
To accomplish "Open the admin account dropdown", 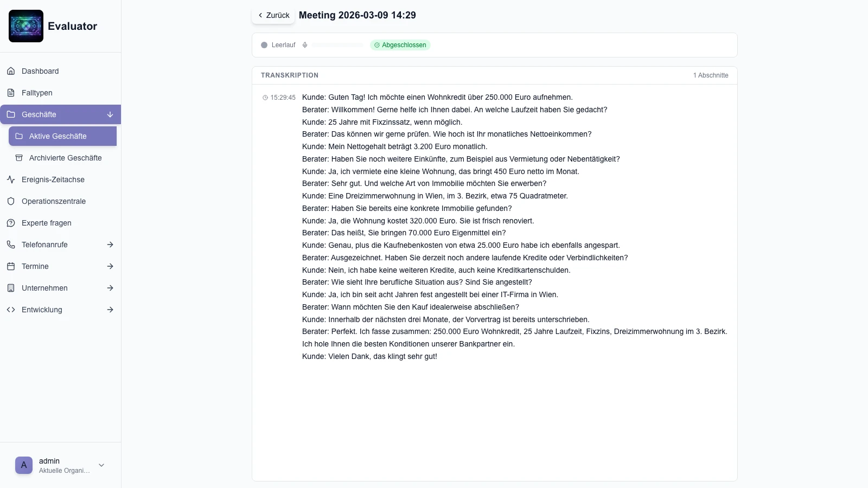I will pos(101,465).
